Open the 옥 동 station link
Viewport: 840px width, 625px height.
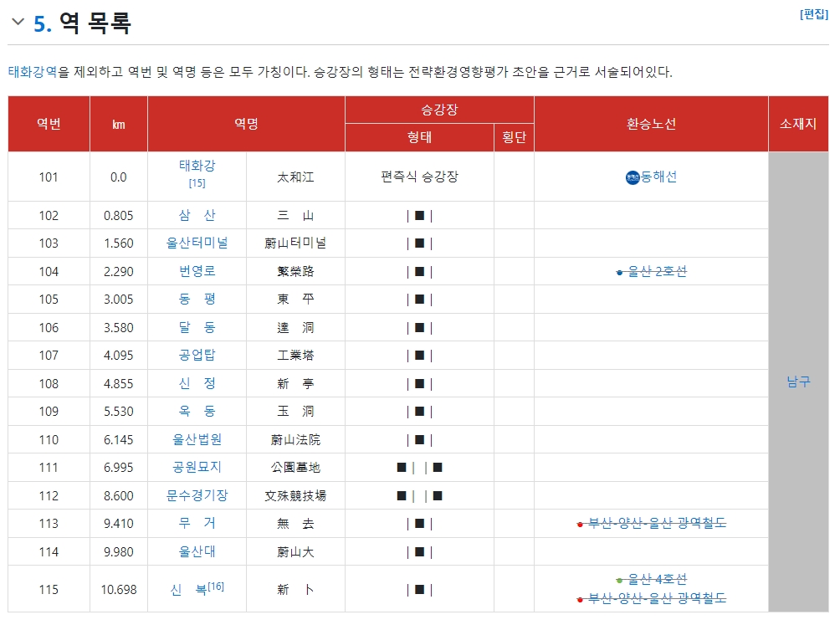197,412
